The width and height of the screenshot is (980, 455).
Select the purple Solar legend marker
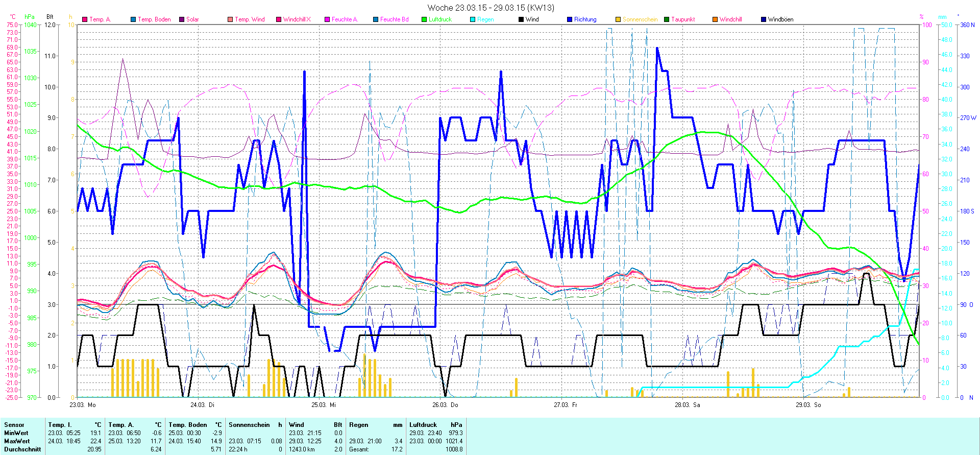182,19
